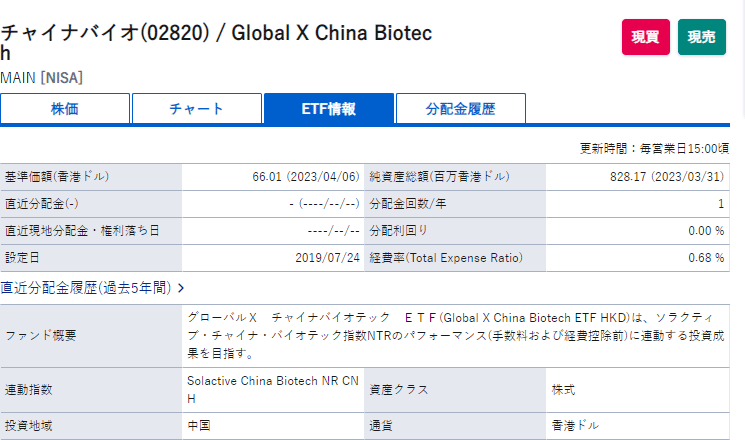Click the 設定日 date 2019/07/24
Image resolution: width=745 pixels, height=440 pixels.
click(327, 258)
